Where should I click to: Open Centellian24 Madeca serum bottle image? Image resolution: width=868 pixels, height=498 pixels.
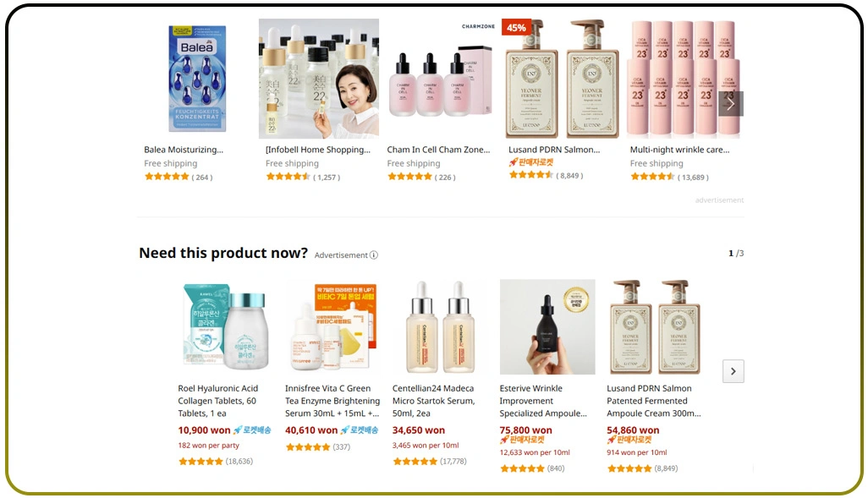440,327
